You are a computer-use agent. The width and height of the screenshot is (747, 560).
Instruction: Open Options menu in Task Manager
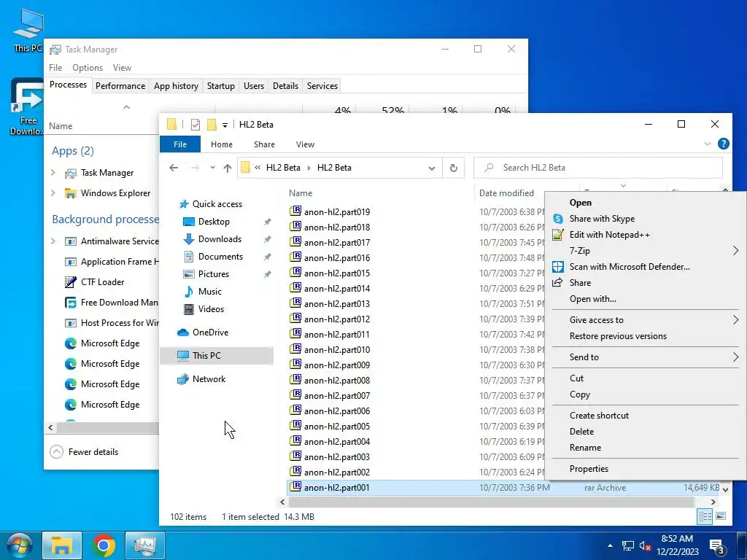pyautogui.click(x=88, y=68)
